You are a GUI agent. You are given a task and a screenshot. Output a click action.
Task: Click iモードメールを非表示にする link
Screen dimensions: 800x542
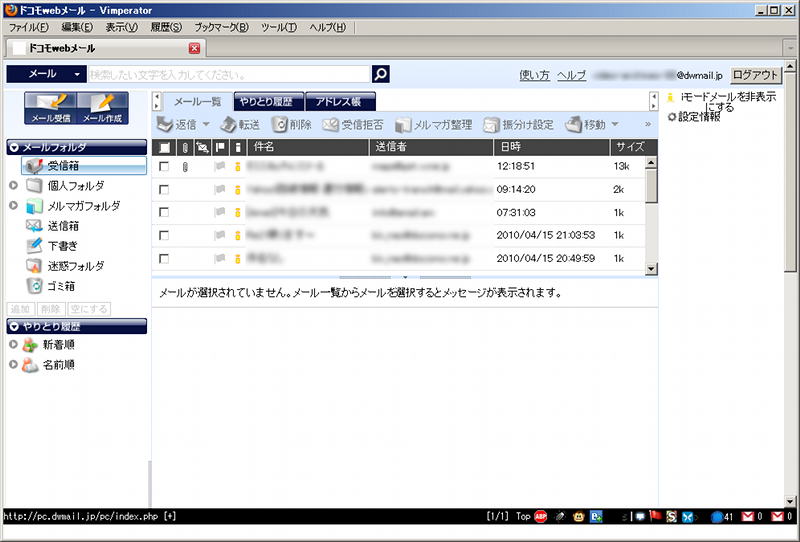[x=728, y=102]
